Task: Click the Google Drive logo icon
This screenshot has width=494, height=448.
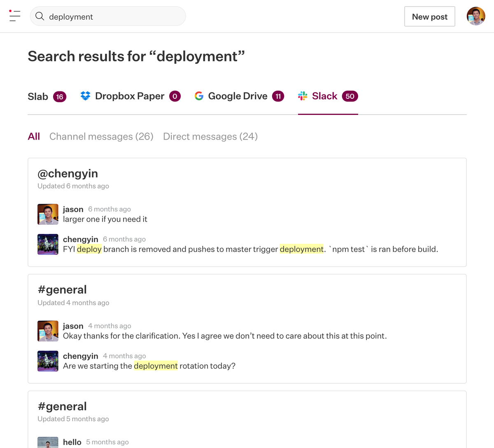Action: pos(199,96)
